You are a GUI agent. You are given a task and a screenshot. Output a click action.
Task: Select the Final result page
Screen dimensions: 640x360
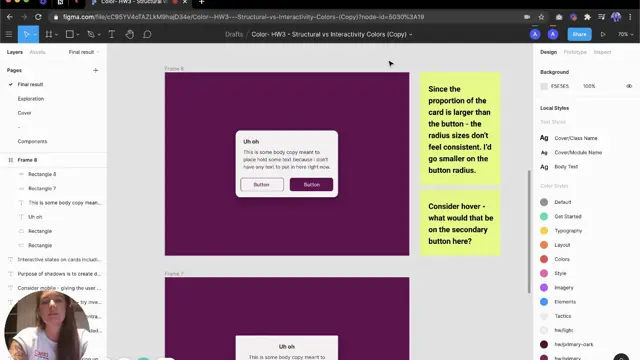click(x=30, y=84)
